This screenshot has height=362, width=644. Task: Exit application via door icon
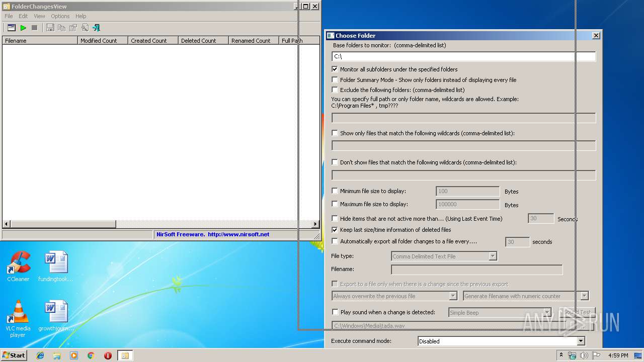(x=96, y=28)
